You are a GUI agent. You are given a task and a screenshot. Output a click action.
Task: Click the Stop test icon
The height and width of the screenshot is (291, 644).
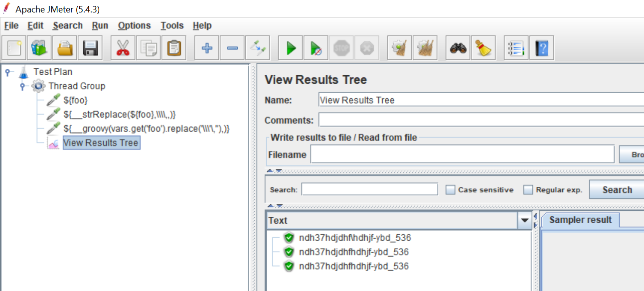[x=341, y=48]
